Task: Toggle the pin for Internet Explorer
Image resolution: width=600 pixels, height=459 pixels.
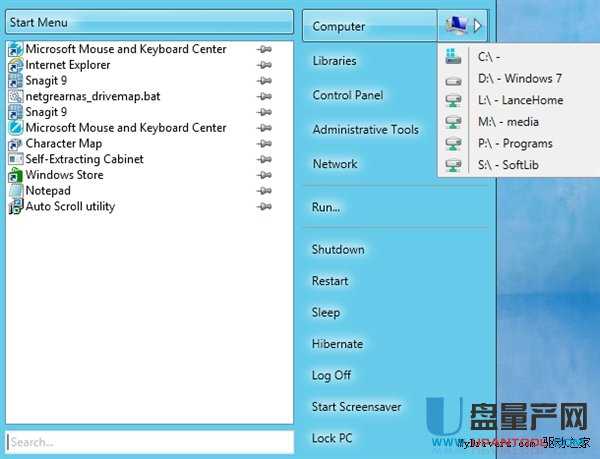Action: pos(264,65)
